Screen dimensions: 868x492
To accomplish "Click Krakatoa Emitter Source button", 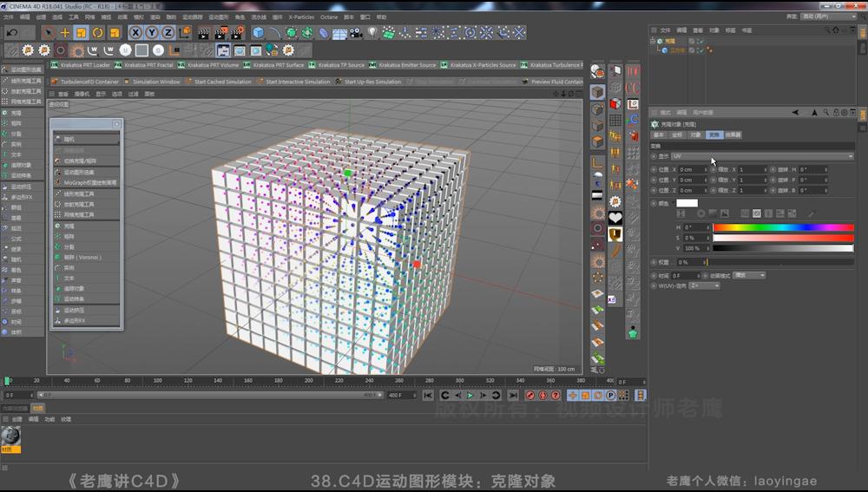I will (403, 65).
